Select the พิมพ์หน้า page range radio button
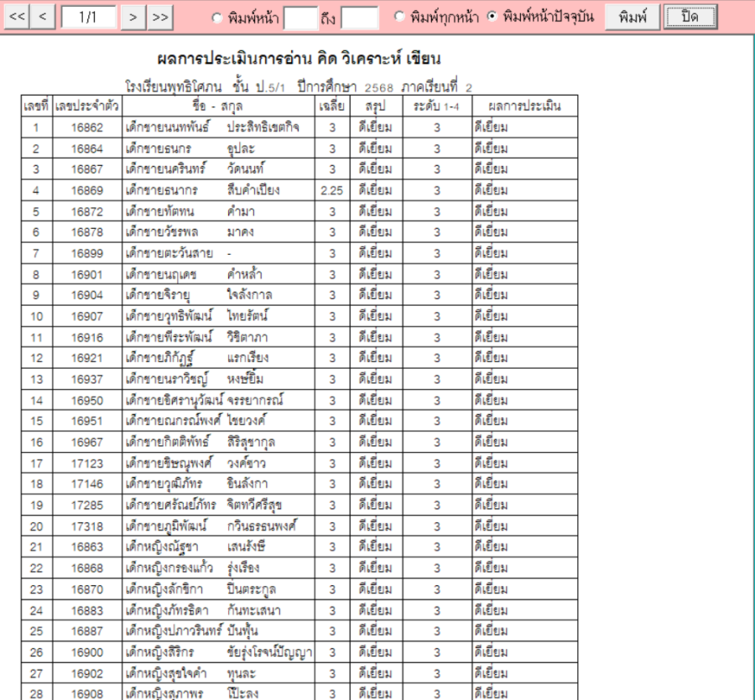 [x=217, y=18]
